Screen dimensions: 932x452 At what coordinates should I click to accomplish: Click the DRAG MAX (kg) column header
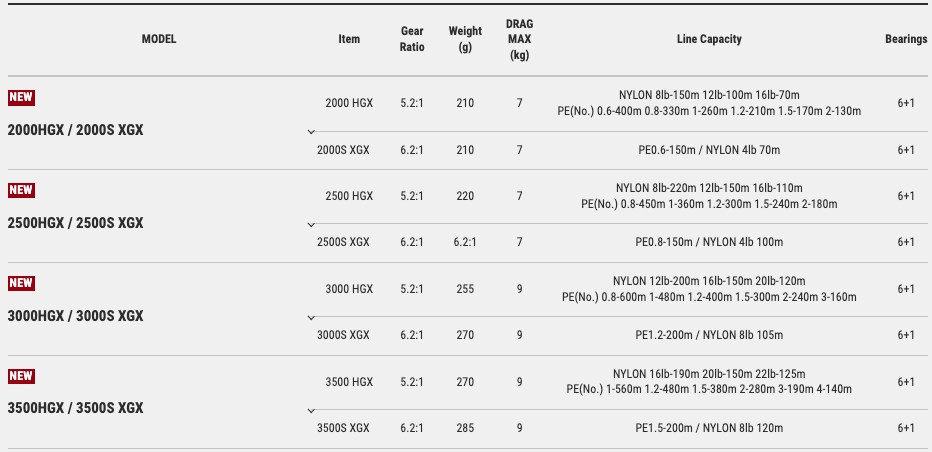[x=519, y=39]
